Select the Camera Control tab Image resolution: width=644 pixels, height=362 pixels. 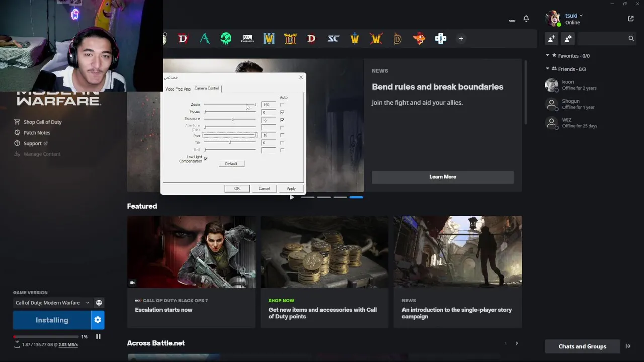pos(207,88)
